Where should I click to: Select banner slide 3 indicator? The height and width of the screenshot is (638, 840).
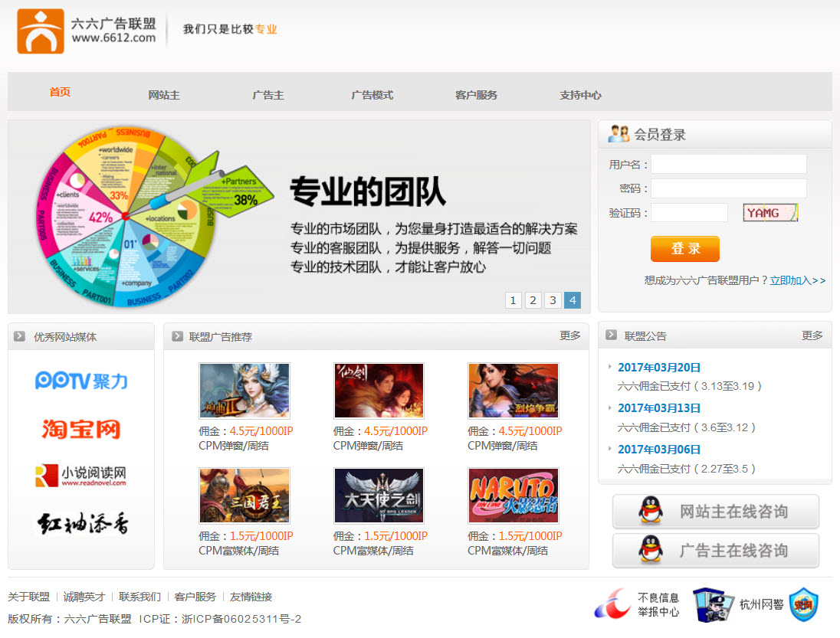[x=553, y=300]
